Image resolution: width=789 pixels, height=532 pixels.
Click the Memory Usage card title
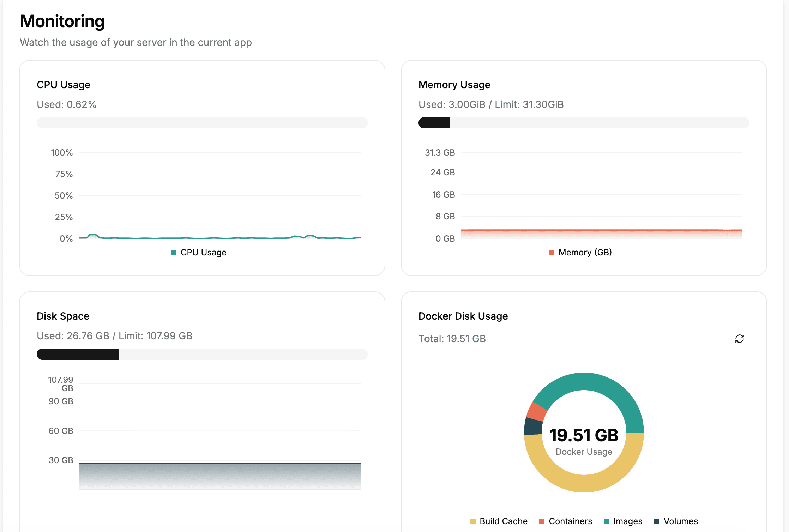tap(454, 85)
